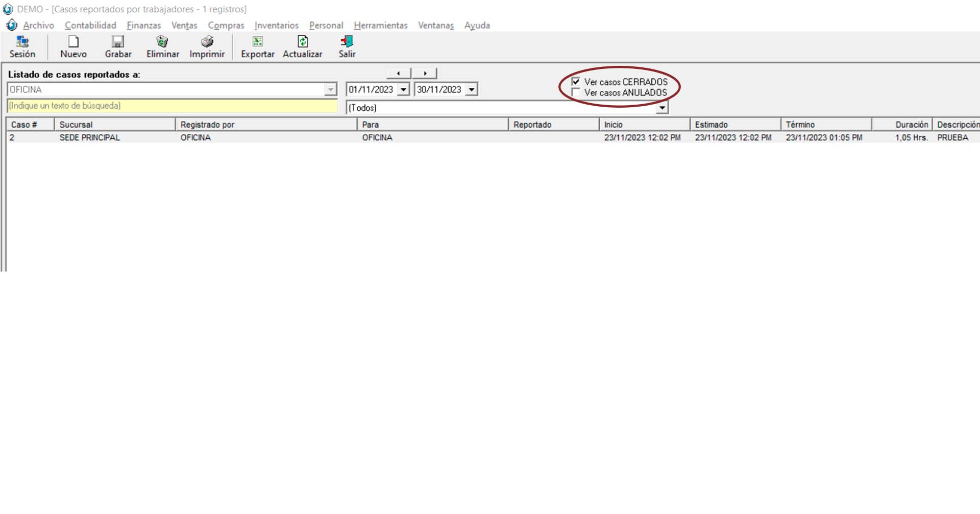Open the start date 01/11/2023 dropdown
This screenshot has width=980, height=514.
[403, 90]
